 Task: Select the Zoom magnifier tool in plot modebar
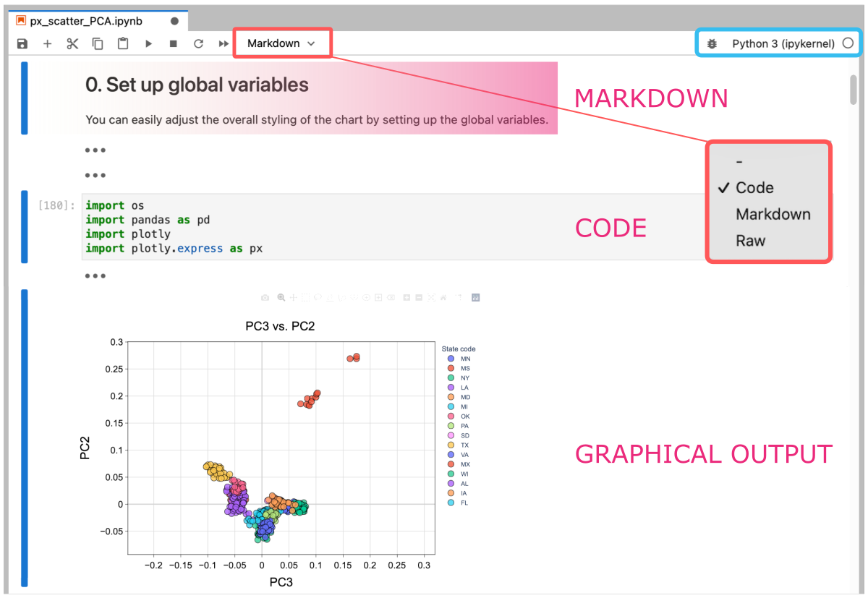(x=281, y=297)
